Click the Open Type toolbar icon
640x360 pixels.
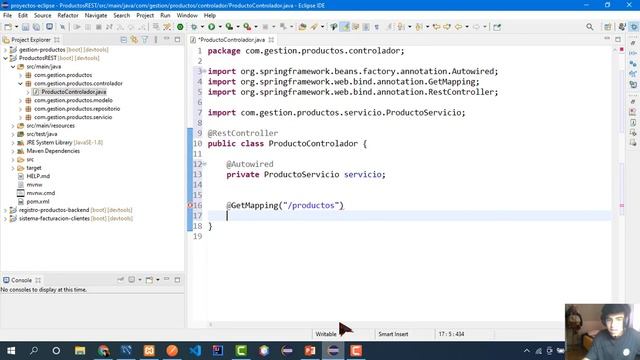coord(302,27)
